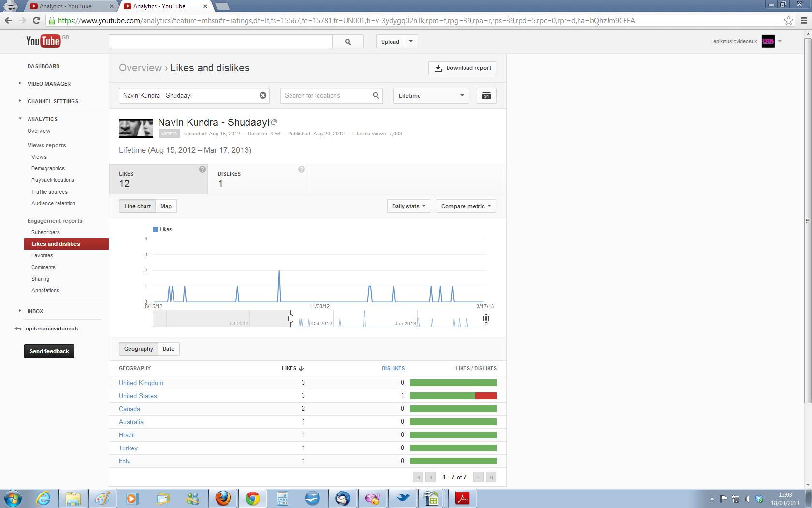Clear the Navin Kundra - Shudaayi filter

coord(263,95)
